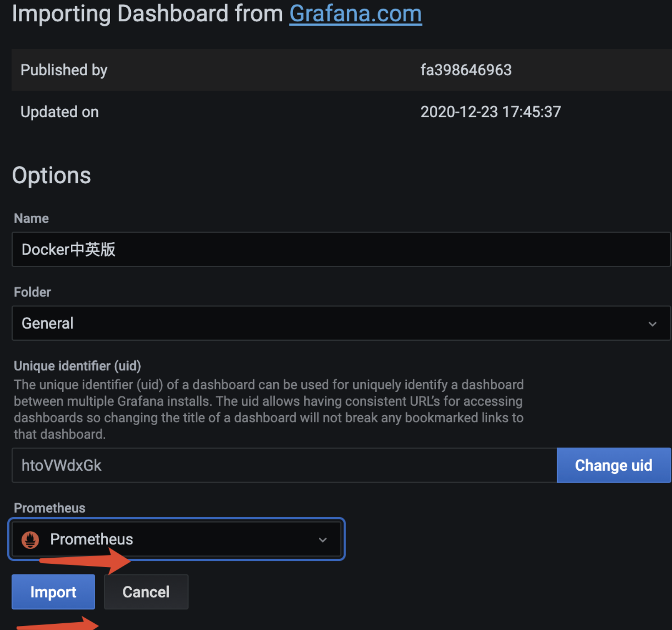Open the Prometheus data source dropdown

[176, 539]
